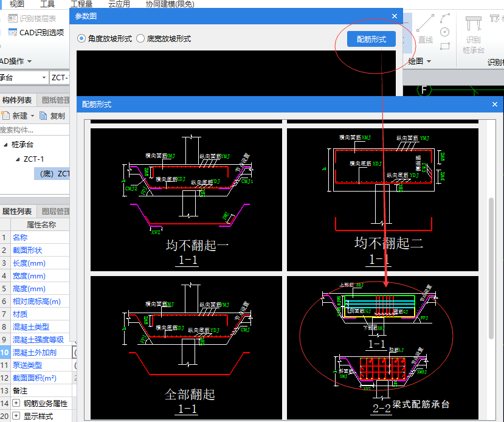Image resolution: width=504 pixels, height=422 pixels.
Task: Click the 混凝土类型 property row
Action: coord(35,327)
